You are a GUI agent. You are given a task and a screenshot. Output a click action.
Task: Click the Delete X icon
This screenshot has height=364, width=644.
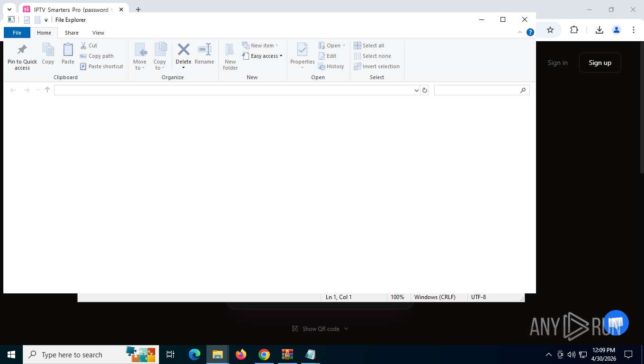(x=183, y=49)
